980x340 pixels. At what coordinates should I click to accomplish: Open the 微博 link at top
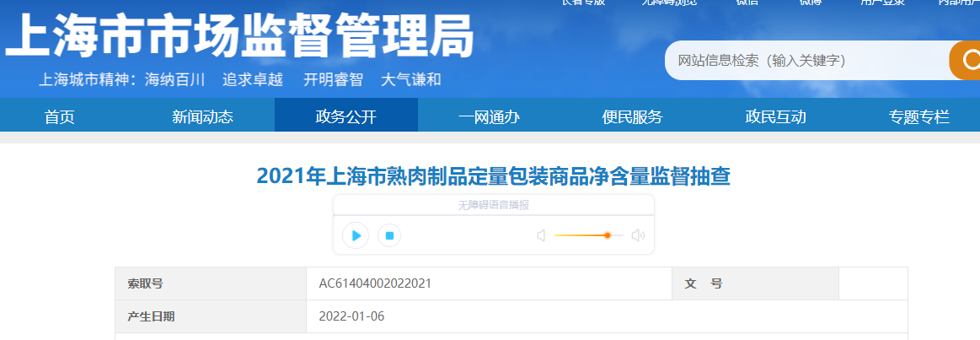(810, 3)
